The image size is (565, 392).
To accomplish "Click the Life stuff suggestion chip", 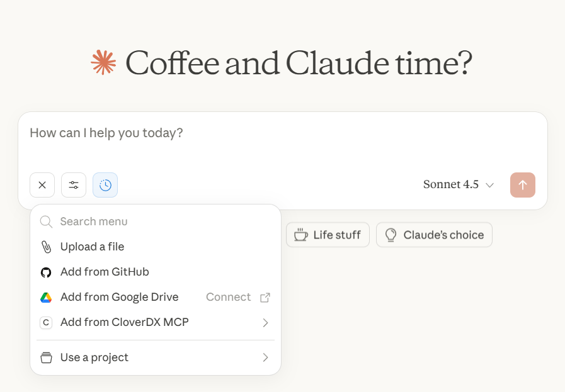I will point(328,235).
